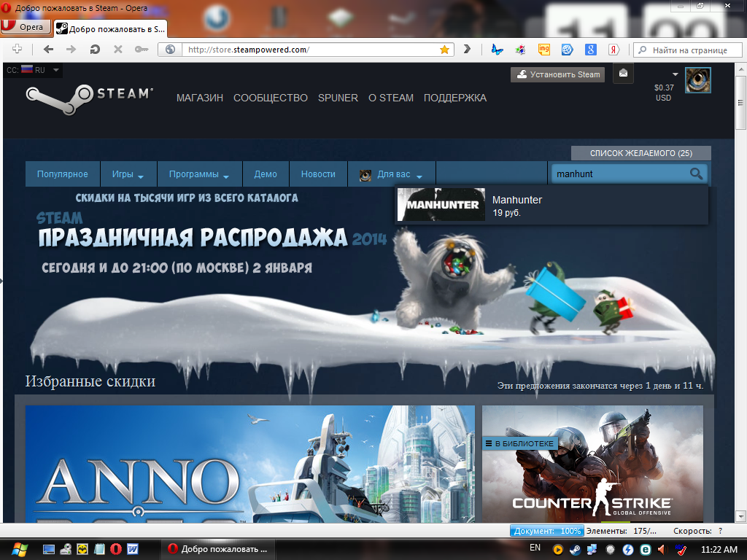Expand the bookmarks bar chevron arrow
The width and height of the screenshot is (747, 560).
click(x=467, y=49)
